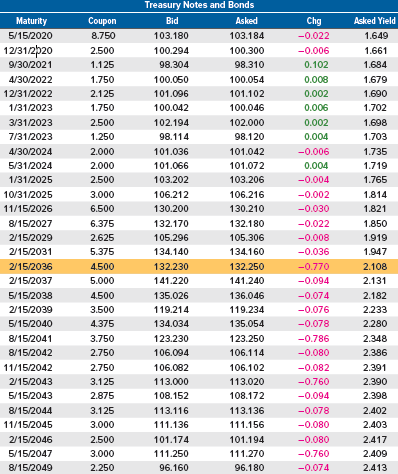Viewport: 398px width, 474px height.
Task: Select the 8.750 coupon value
Action: coord(103,36)
